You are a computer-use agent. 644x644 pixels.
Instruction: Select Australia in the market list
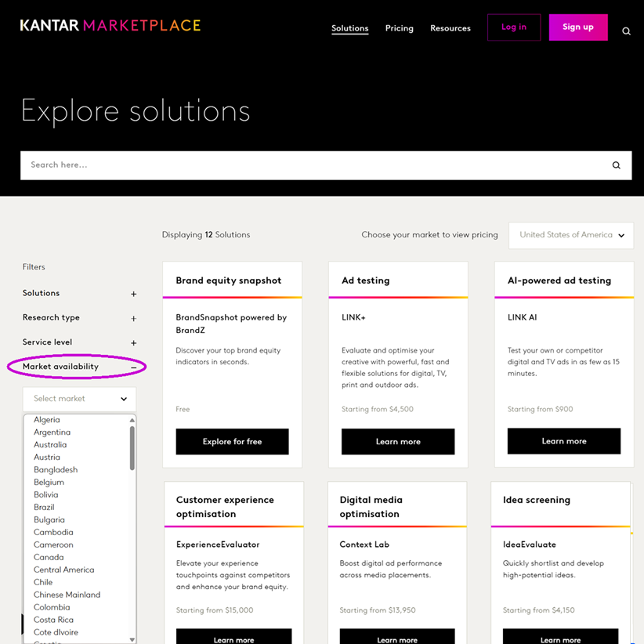pos(50,445)
